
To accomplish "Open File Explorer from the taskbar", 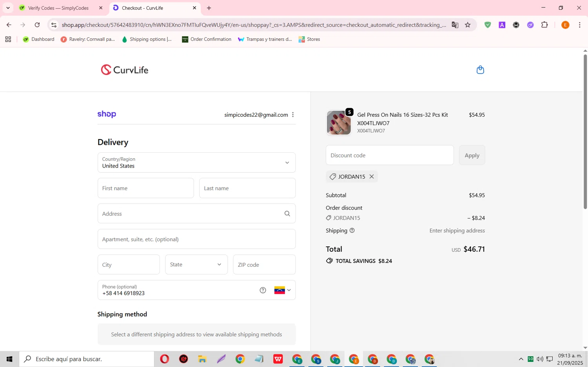I will click(x=202, y=359).
